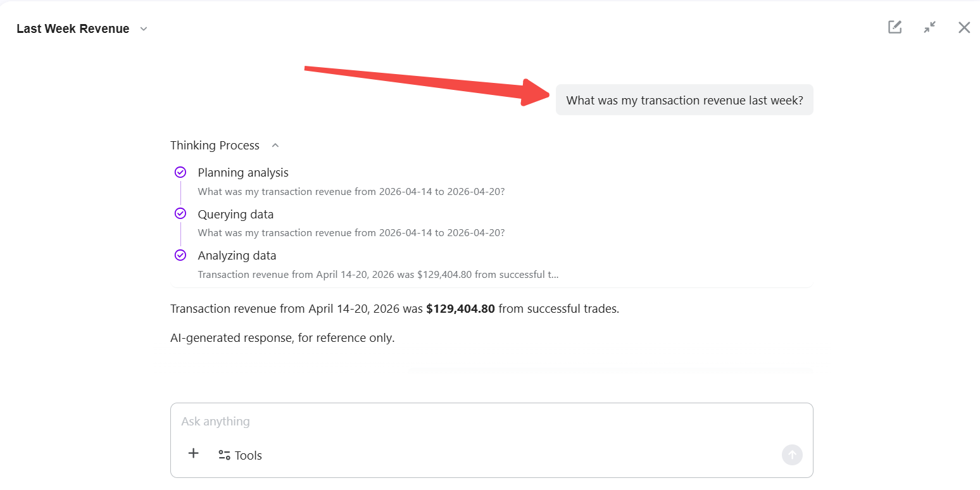Image resolution: width=980 pixels, height=490 pixels.
Task: Click the Planning analysis checkmark icon
Action: pyautogui.click(x=180, y=172)
